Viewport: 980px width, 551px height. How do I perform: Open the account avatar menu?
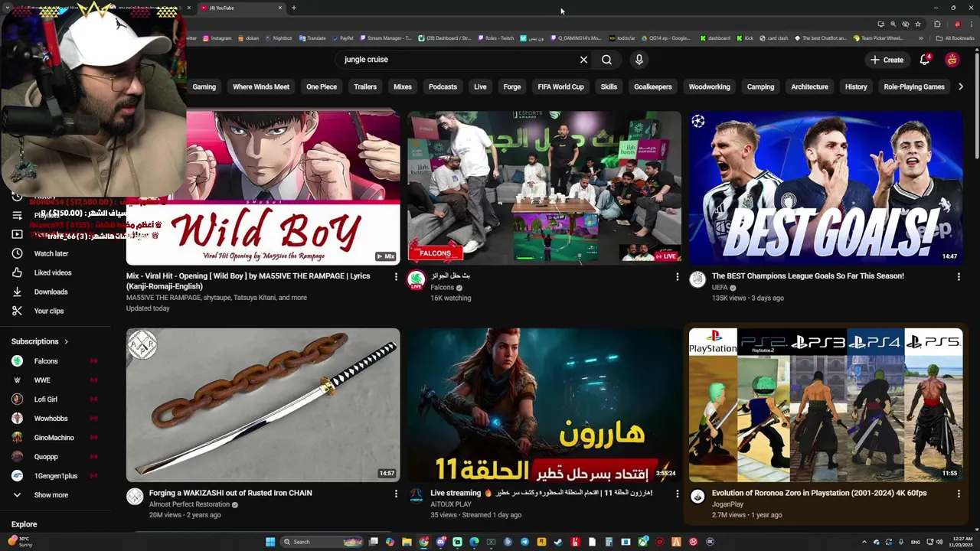pos(952,60)
